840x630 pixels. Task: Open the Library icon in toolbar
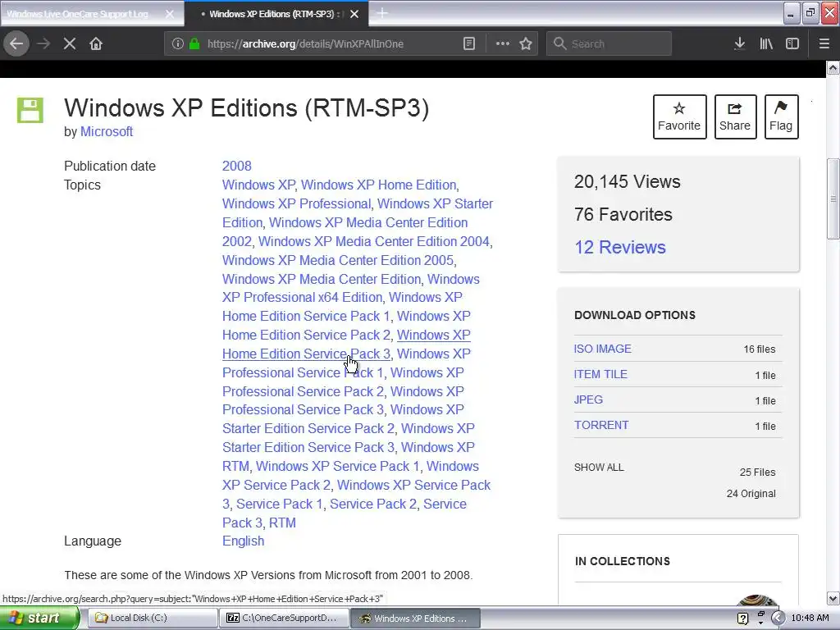(x=766, y=43)
